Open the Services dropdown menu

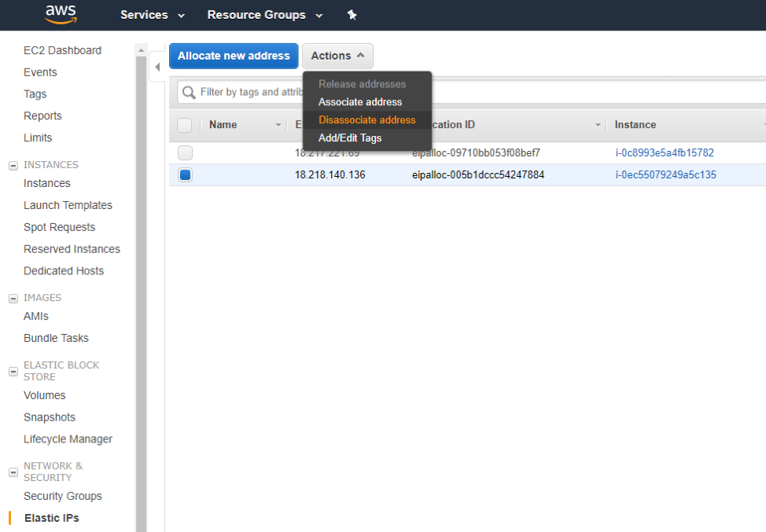point(152,15)
